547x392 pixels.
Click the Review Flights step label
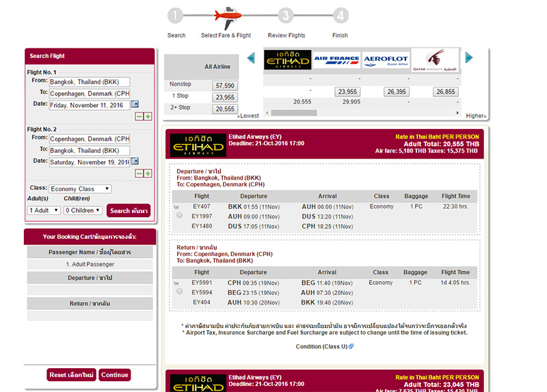click(286, 36)
